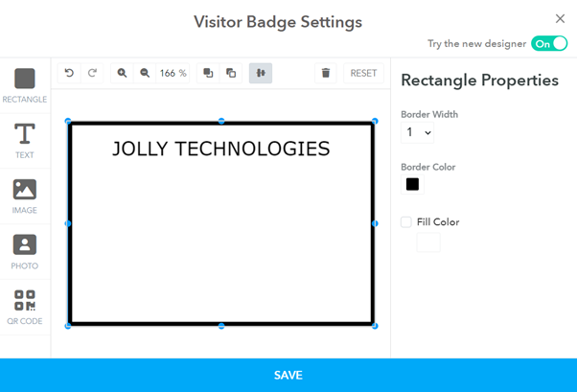Click the undo arrow icon
The width and height of the screenshot is (577, 392).
click(70, 73)
